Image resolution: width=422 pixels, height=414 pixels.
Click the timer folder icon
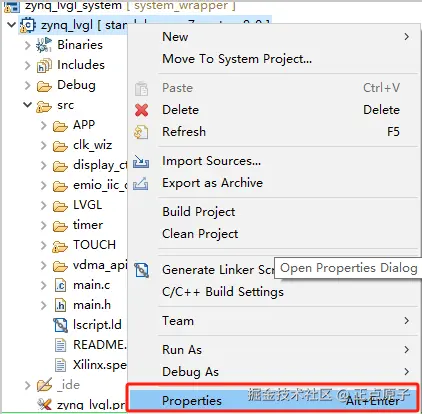(x=60, y=226)
